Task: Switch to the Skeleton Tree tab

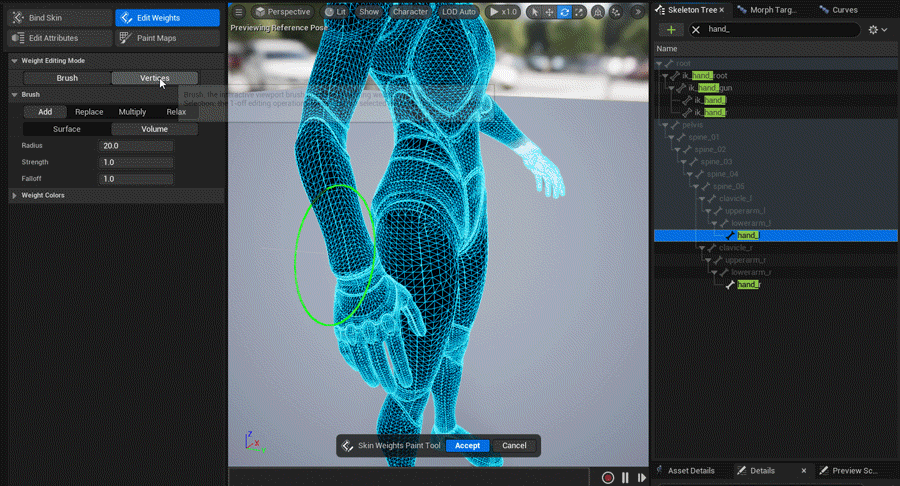Action: (x=692, y=10)
